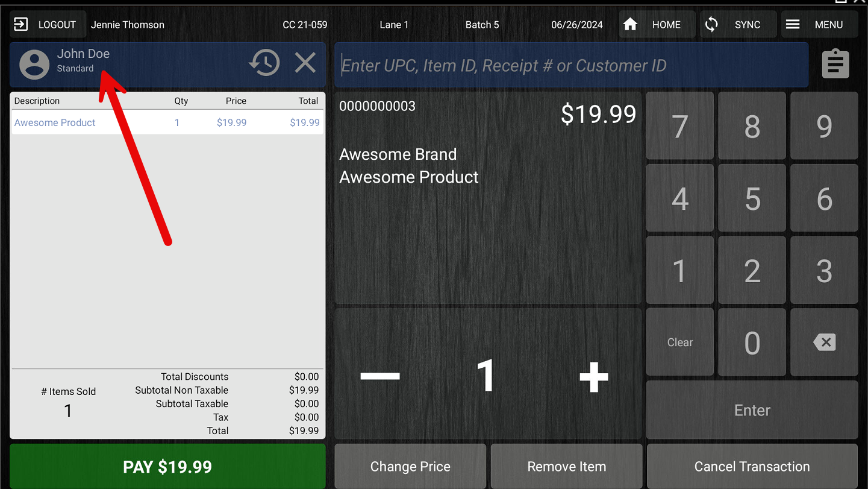
Task: Click the SYNC button label
Action: 748,25
